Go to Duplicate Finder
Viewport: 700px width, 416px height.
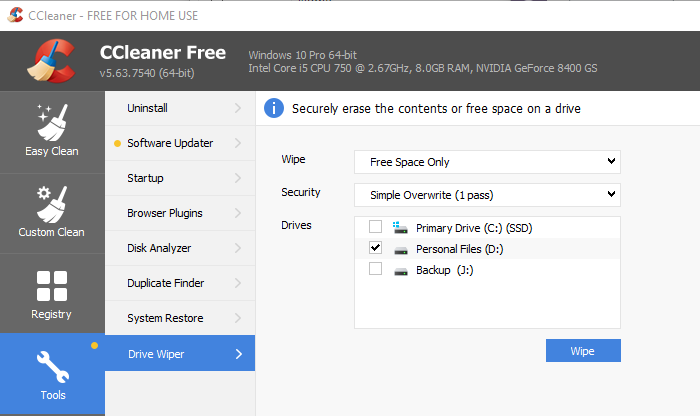(x=164, y=283)
